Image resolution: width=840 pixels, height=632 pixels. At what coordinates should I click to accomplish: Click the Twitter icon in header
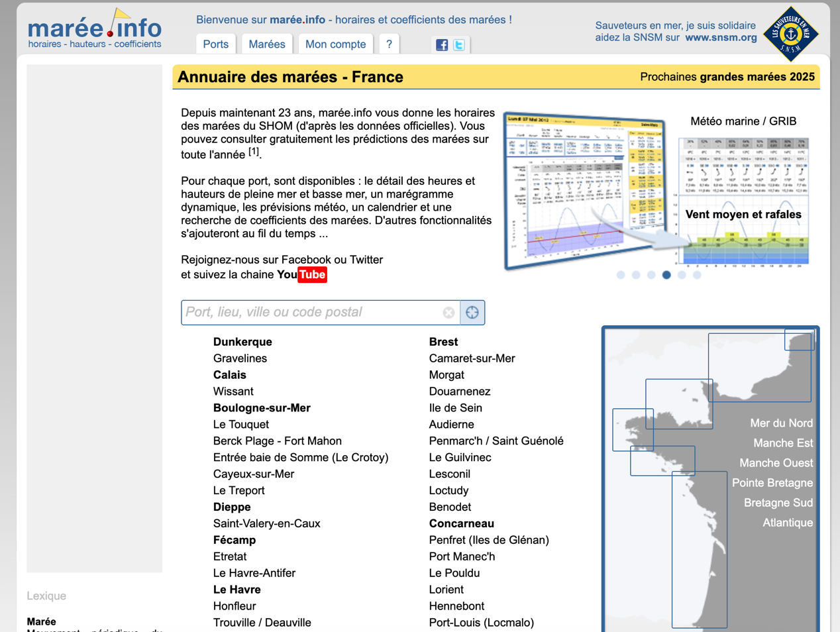pyautogui.click(x=458, y=45)
